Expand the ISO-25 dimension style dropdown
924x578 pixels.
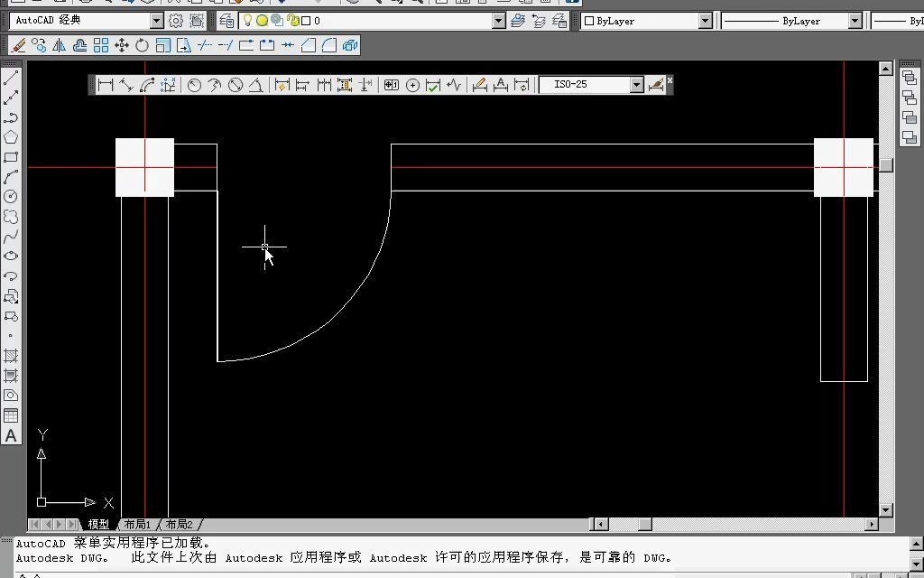636,85
